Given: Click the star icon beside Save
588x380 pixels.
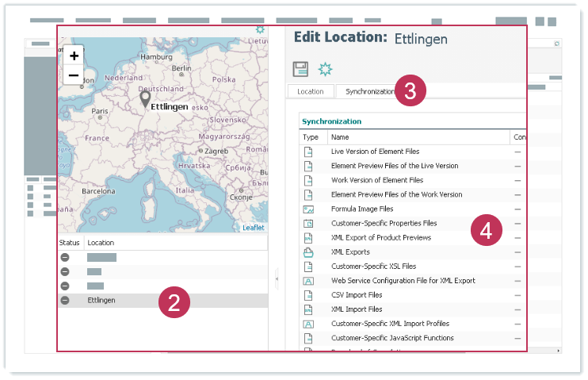Looking at the screenshot, I should (325, 70).
